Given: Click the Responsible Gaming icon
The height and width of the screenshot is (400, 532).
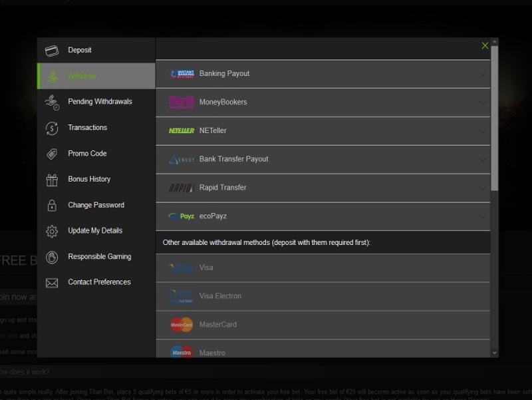Looking at the screenshot, I should (x=52, y=257).
